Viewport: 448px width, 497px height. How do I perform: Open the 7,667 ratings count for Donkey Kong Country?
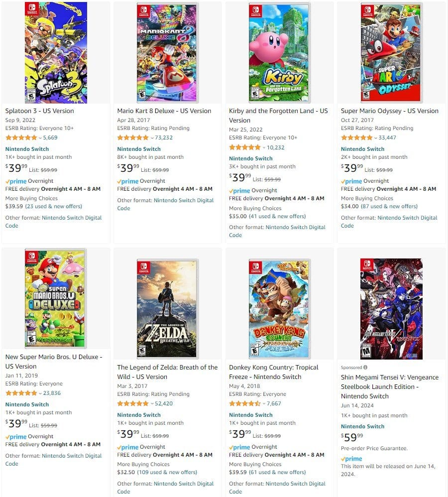point(274,403)
